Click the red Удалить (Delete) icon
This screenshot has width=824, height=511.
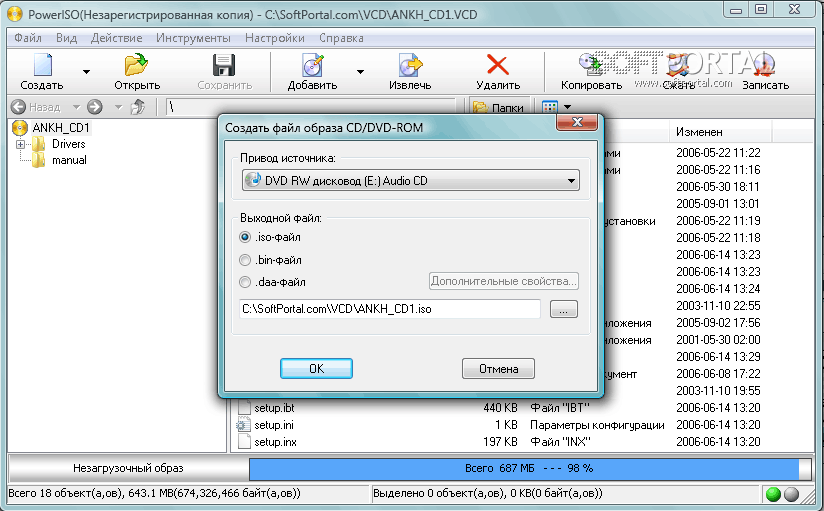point(498,65)
